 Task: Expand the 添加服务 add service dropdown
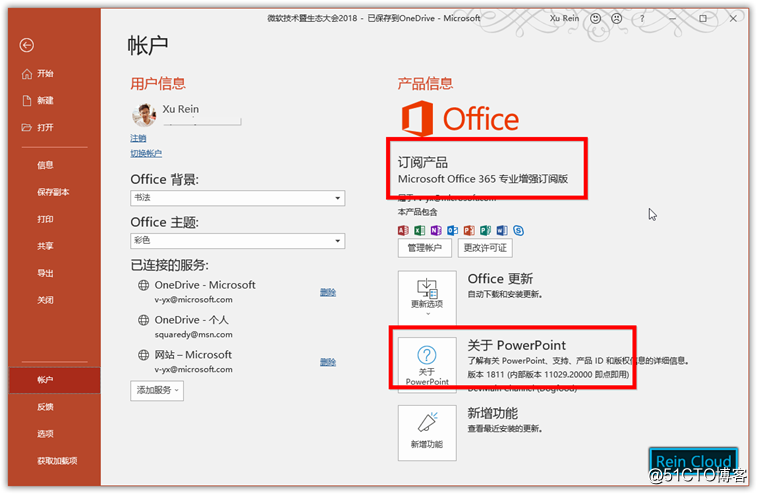157,390
